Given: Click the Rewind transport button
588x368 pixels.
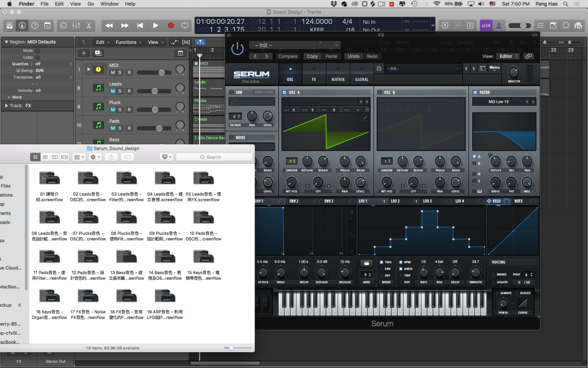Looking at the screenshot, I should pos(109,25).
